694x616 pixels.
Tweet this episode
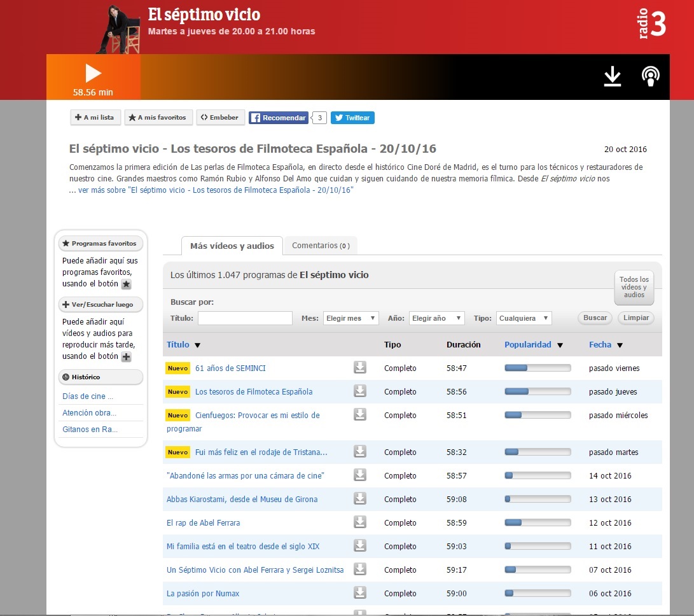(x=352, y=118)
